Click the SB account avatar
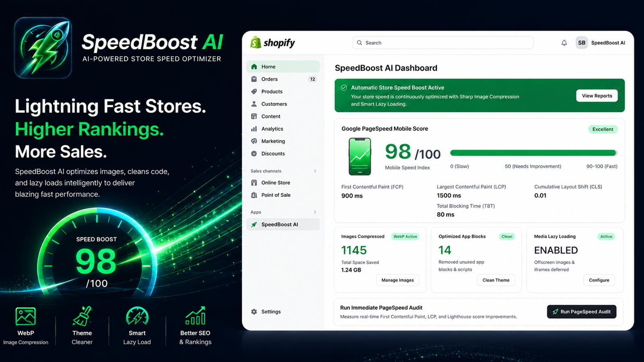This screenshot has width=644, height=362. tap(582, 43)
